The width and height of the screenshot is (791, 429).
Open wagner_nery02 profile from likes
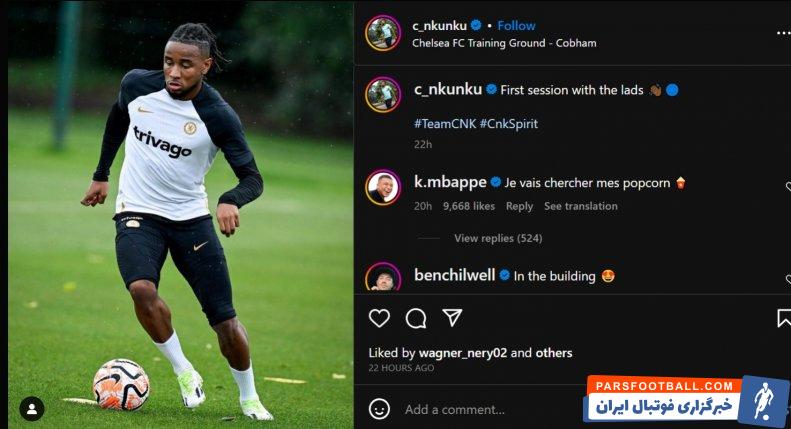[463, 353]
